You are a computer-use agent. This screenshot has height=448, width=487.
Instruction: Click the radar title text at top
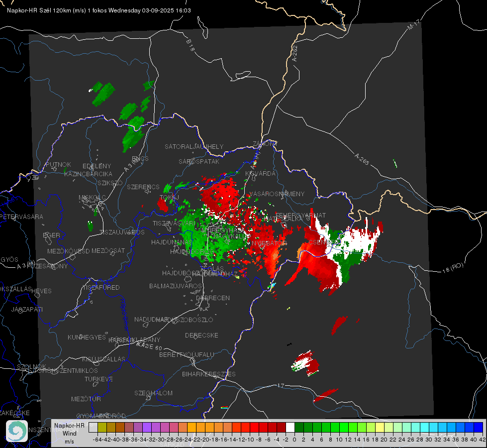(x=99, y=10)
